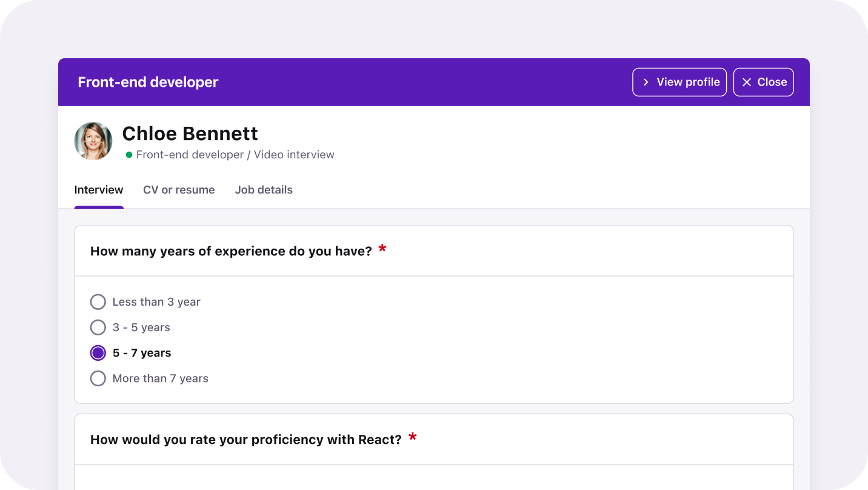Click the red asterisk on React question
Image resolution: width=868 pixels, height=490 pixels.
coord(413,436)
